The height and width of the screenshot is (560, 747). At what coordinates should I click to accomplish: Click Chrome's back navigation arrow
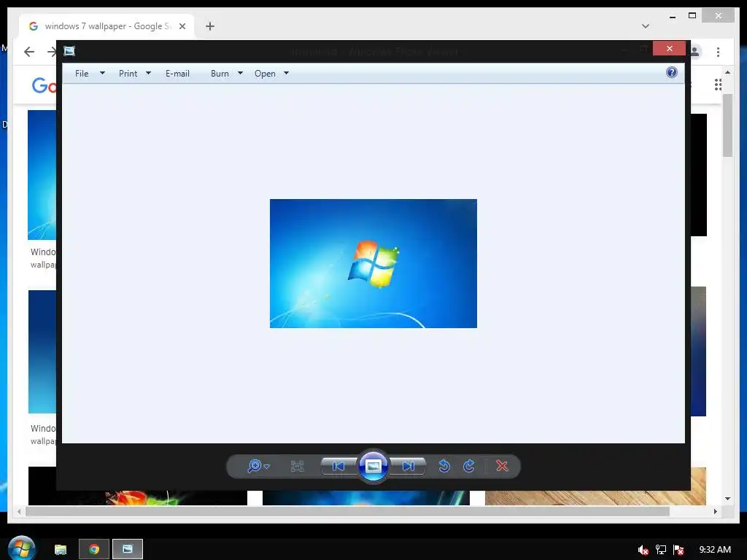tap(29, 52)
